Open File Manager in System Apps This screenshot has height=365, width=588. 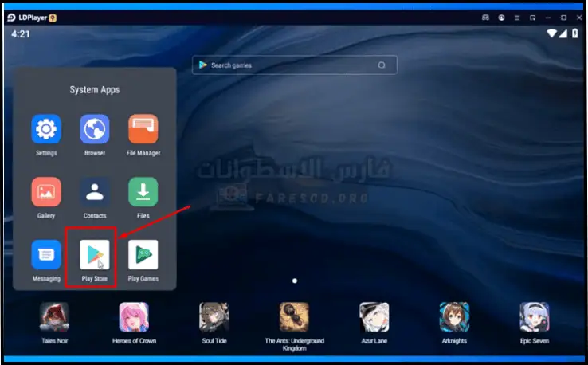click(x=143, y=129)
